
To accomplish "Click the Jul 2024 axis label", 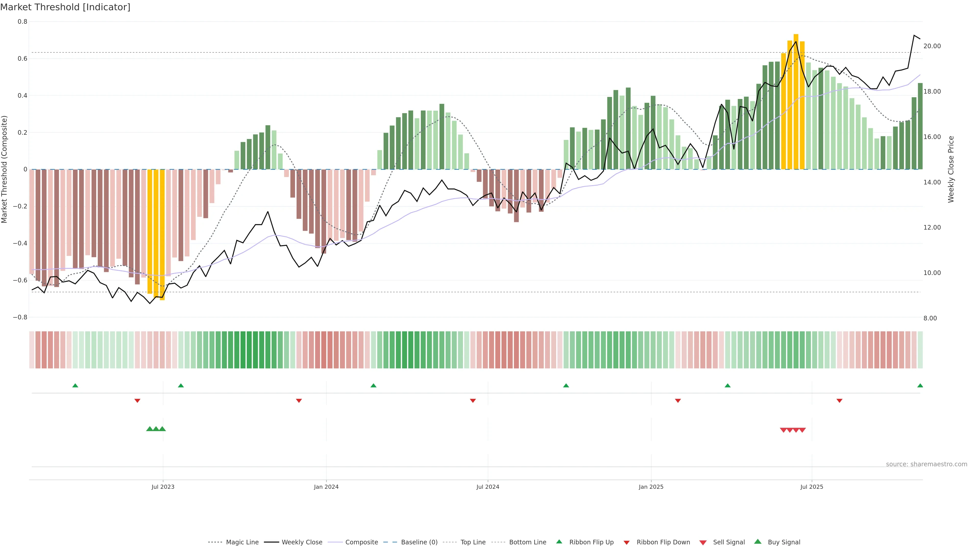I will pyautogui.click(x=488, y=487).
